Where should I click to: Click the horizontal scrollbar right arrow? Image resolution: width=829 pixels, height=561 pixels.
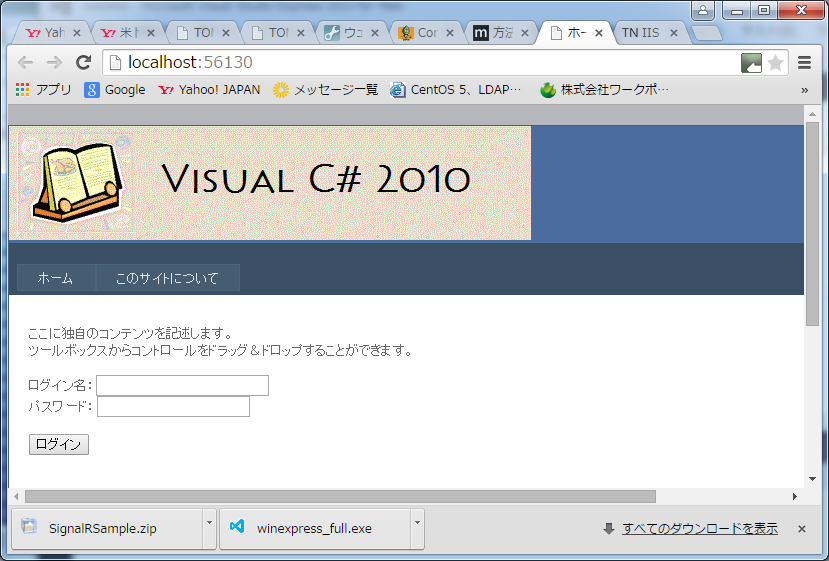[795, 496]
